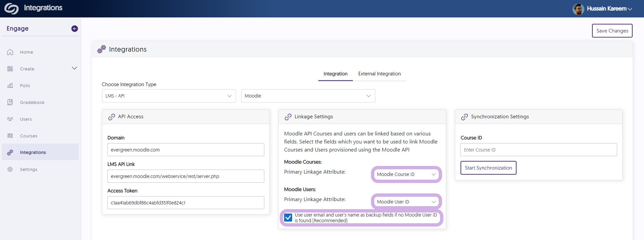Click the Home house icon
The width and height of the screenshot is (644, 240).
[x=10, y=52]
